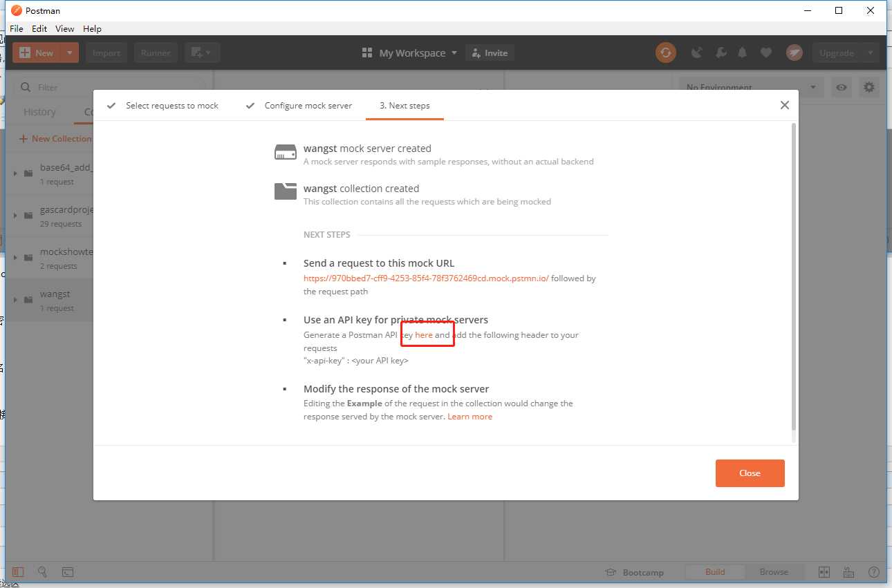Click the mockshowte folder icon
This screenshot has width=892, height=588.
pos(28,258)
